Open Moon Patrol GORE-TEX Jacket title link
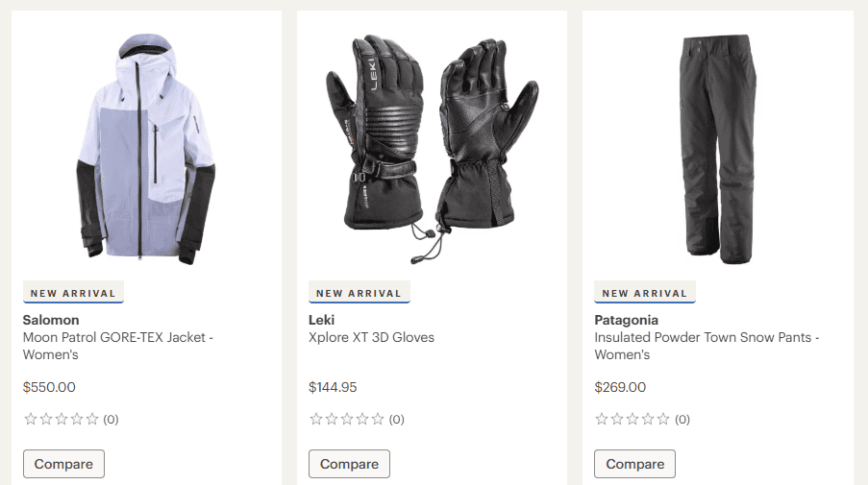The width and height of the screenshot is (868, 485). 118,346
